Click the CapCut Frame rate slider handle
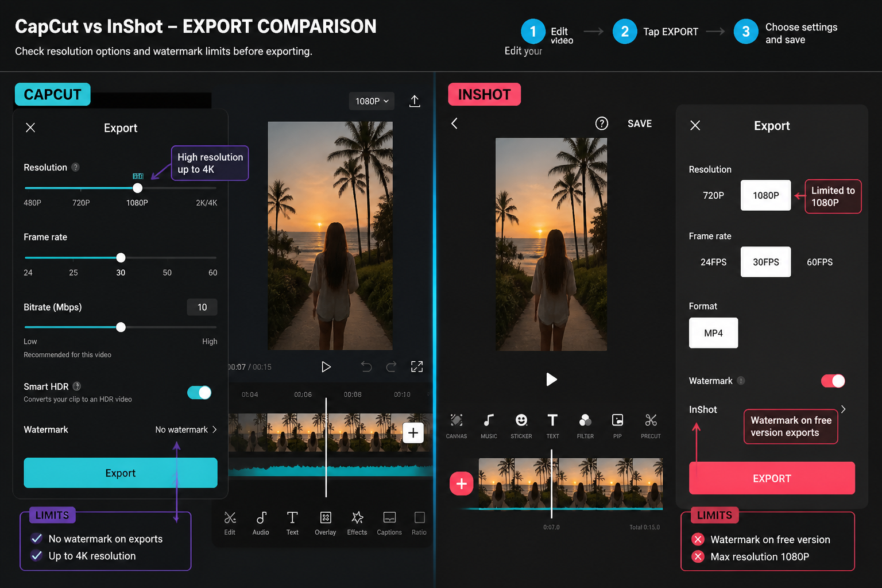Image resolution: width=882 pixels, height=588 pixels. [x=121, y=257]
